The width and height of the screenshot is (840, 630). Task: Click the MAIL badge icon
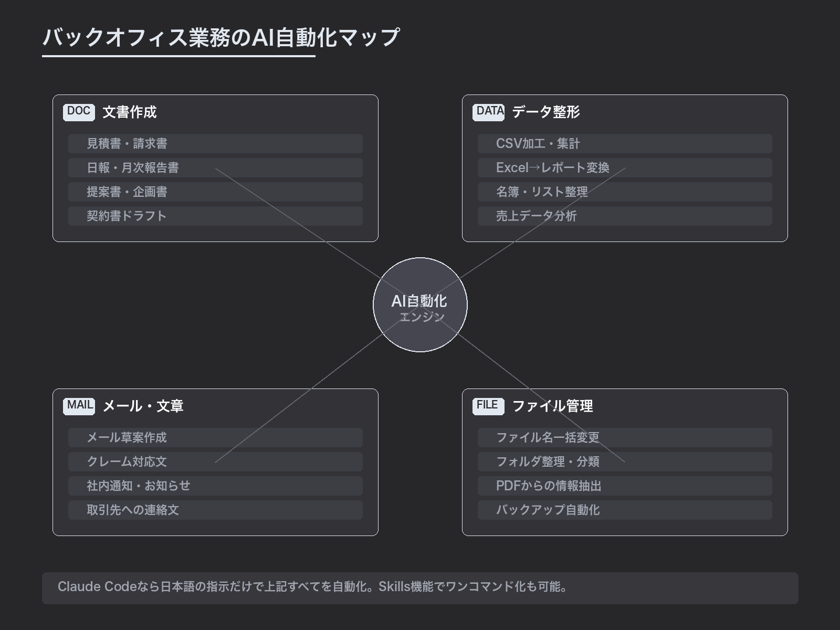pyautogui.click(x=79, y=406)
